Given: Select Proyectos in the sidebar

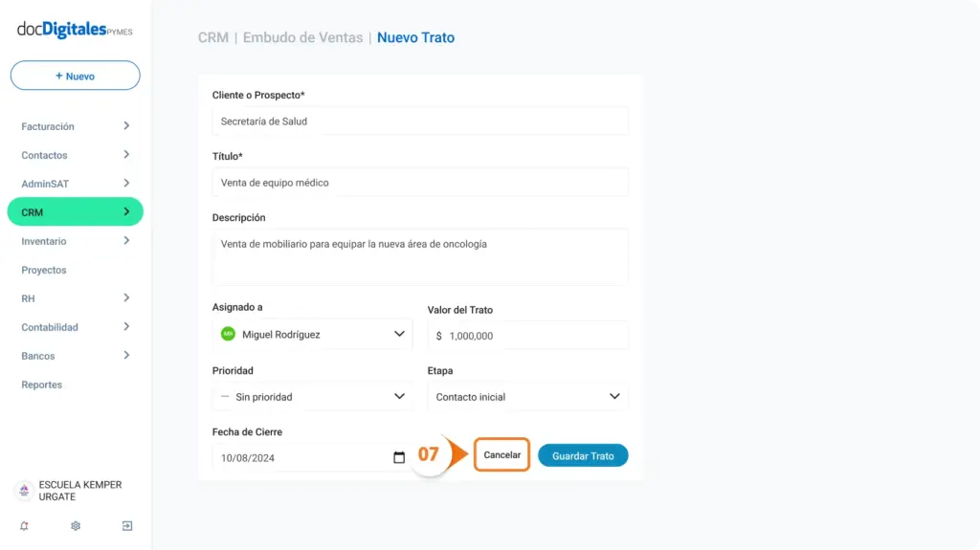Looking at the screenshot, I should point(44,270).
